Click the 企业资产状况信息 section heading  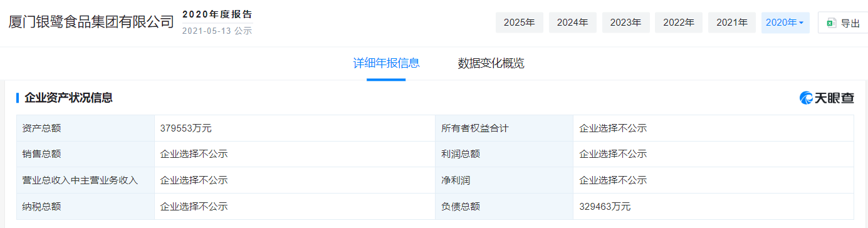click(x=68, y=98)
